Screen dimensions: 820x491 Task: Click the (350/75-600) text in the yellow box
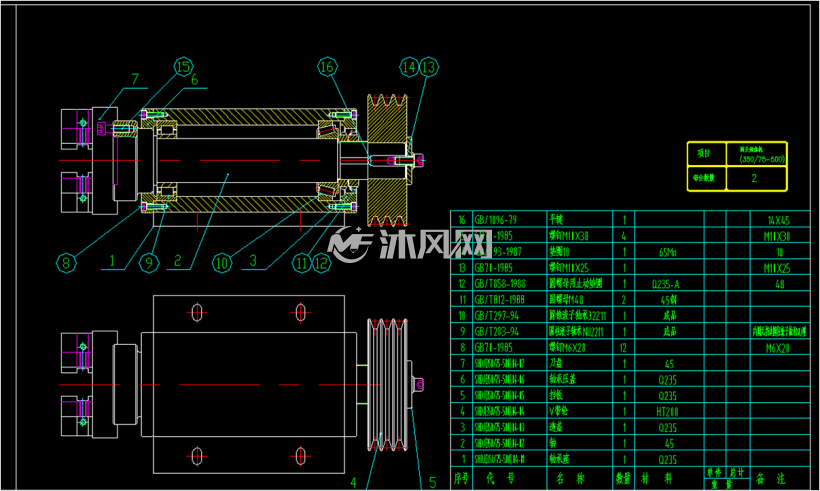pyautogui.click(x=762, y=159)
